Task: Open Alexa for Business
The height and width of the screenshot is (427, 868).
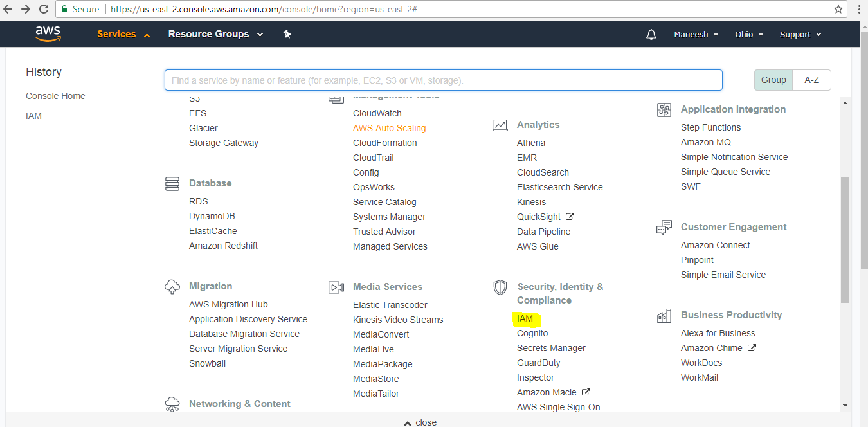Action: click(x=718, y=333)
